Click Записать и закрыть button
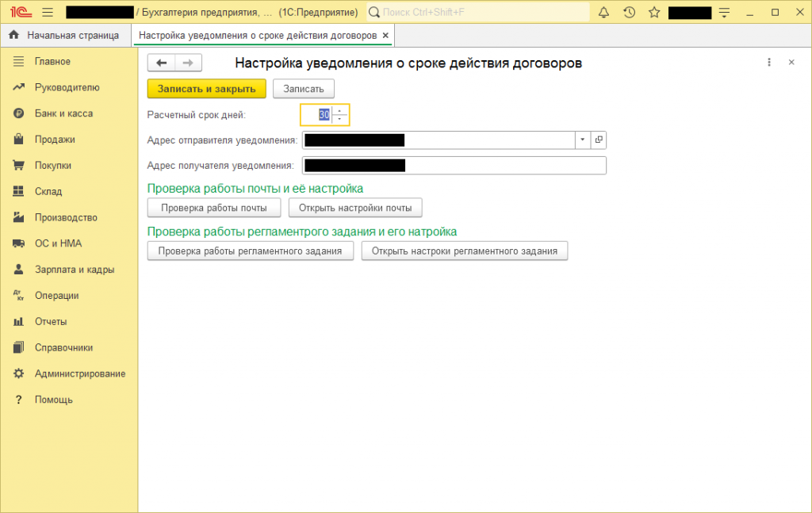This screenshot has height=513, width=812. coord(207,89)
